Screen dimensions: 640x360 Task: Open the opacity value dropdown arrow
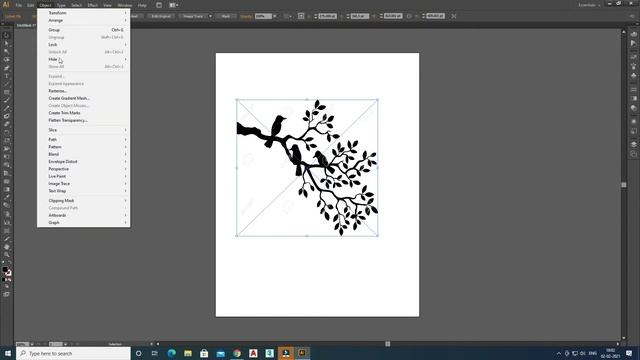275,16
